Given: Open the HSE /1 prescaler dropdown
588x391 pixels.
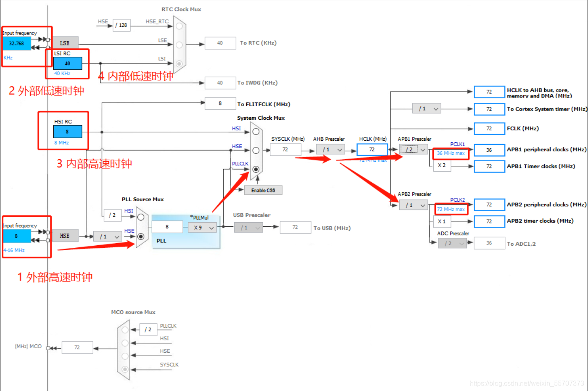Looking at the screenshot, I should [108, 236].
